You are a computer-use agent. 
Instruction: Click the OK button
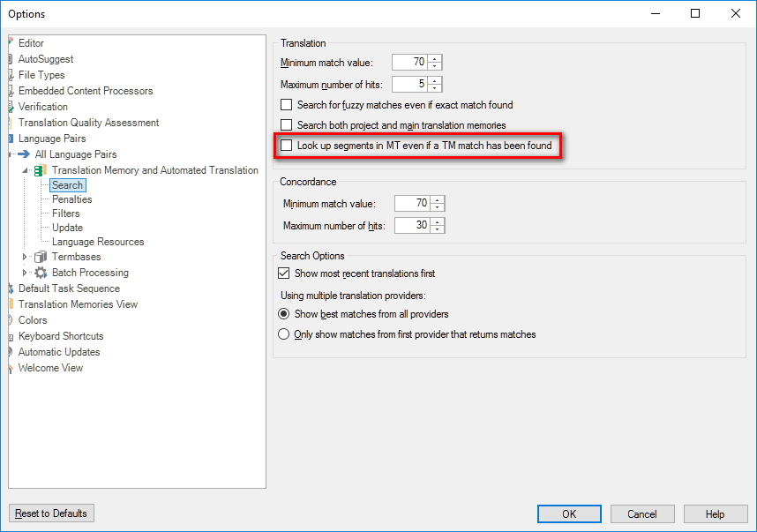tap(569, 514)
